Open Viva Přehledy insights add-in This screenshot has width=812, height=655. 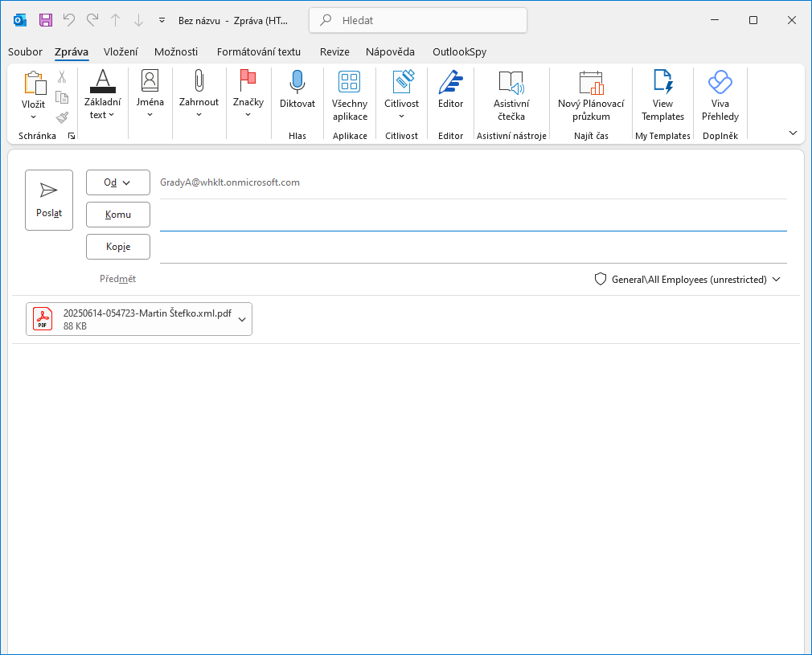point(720,96)
